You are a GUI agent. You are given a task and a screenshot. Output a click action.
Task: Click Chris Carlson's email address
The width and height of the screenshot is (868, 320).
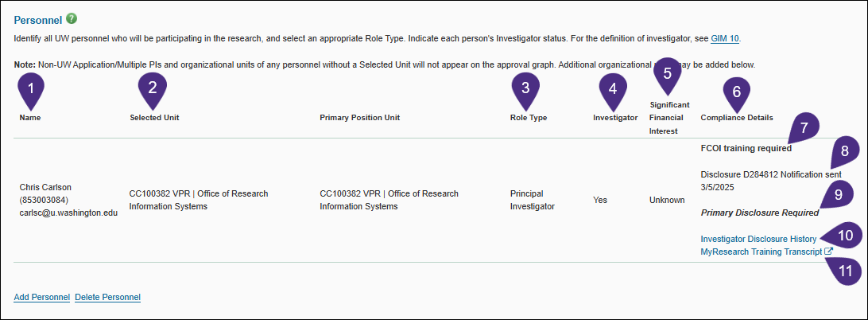point(68,212)
